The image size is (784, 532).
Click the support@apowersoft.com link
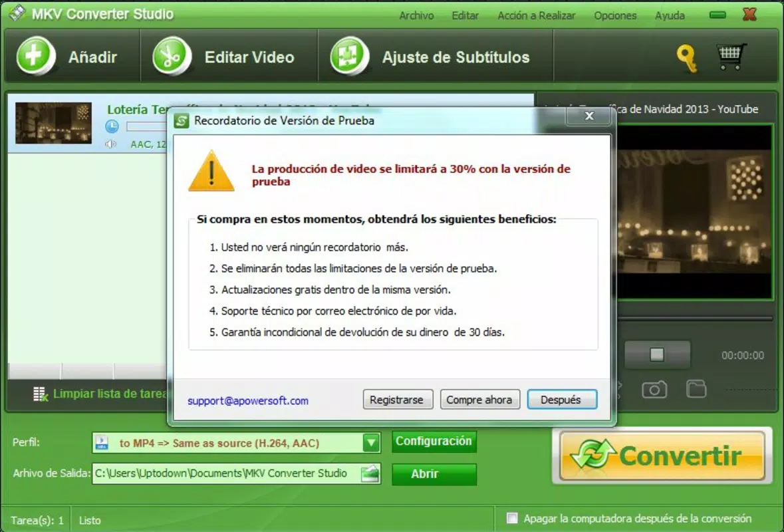click(x=248, y=400)
